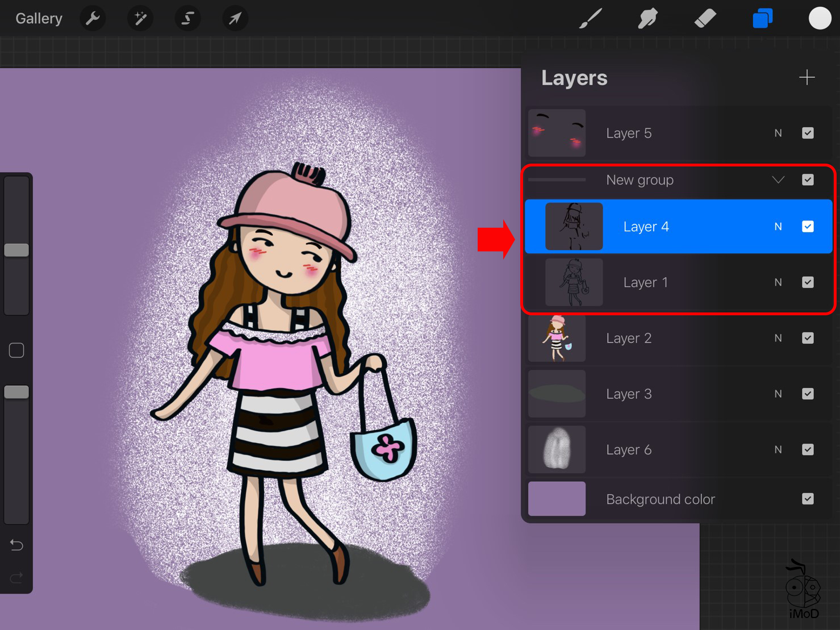
Task: Open the Adjustments magic wand menu
Action: point(140,19)
